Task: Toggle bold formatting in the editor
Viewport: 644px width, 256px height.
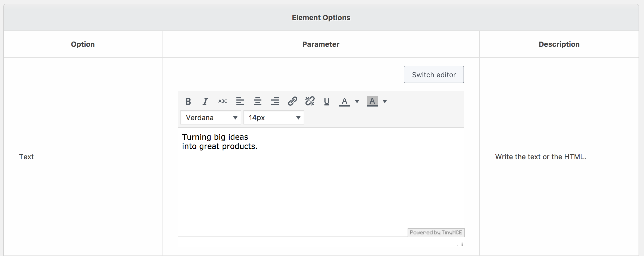Action: point(188,101)
